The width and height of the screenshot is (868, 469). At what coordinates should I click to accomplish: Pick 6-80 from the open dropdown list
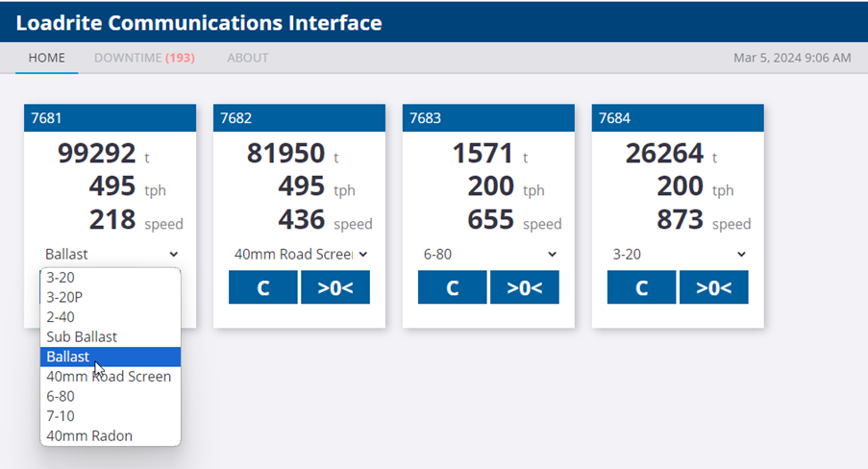pos(111,397)
